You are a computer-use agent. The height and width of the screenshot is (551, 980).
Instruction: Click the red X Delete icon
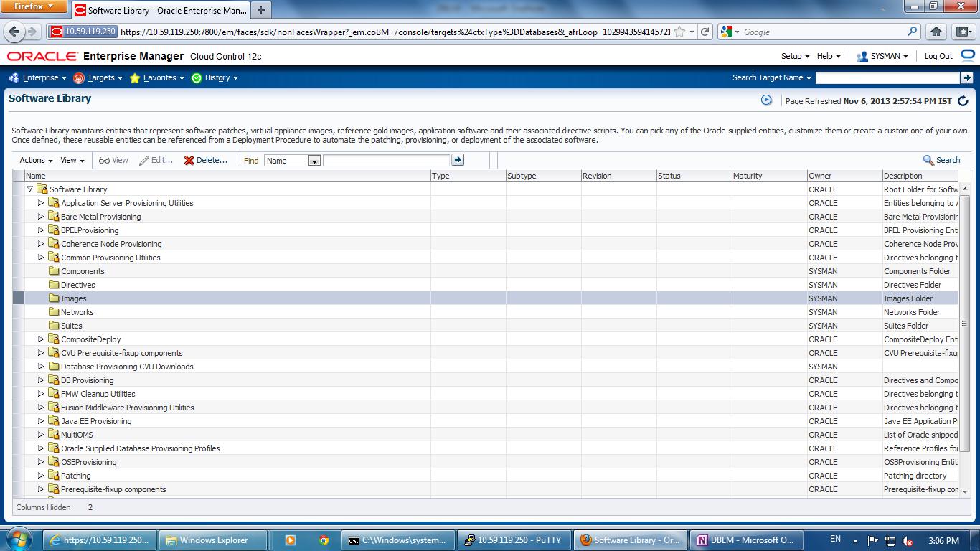pos(189,161)
